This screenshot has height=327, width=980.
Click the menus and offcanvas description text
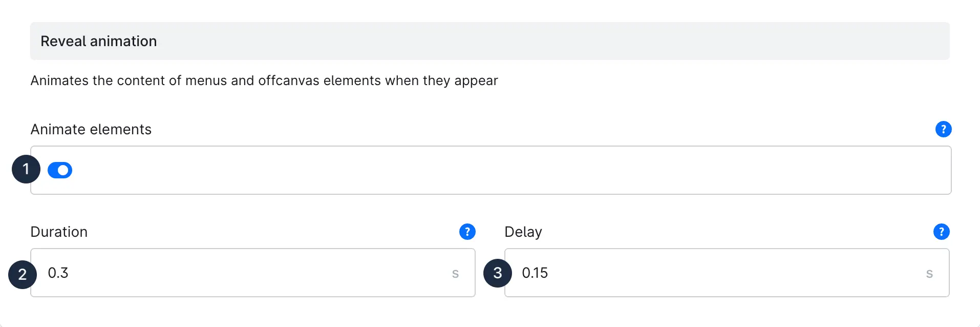pos(264,80)
